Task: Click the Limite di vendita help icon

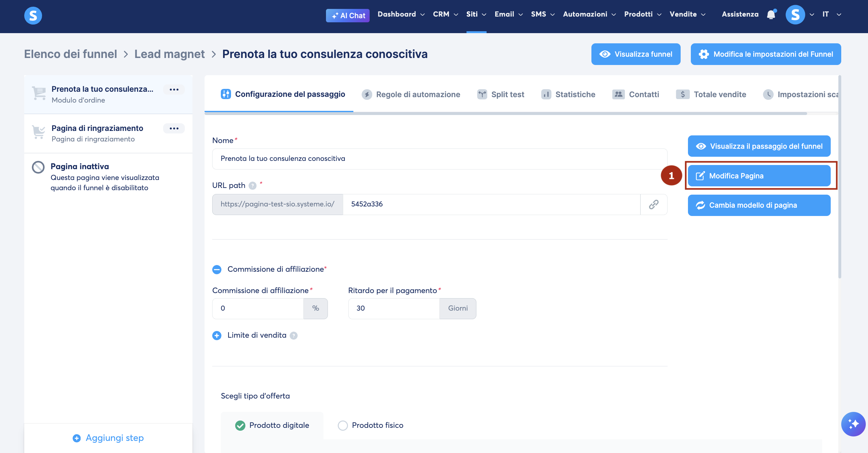Action: pyautogui.click(x=293, y=335)
